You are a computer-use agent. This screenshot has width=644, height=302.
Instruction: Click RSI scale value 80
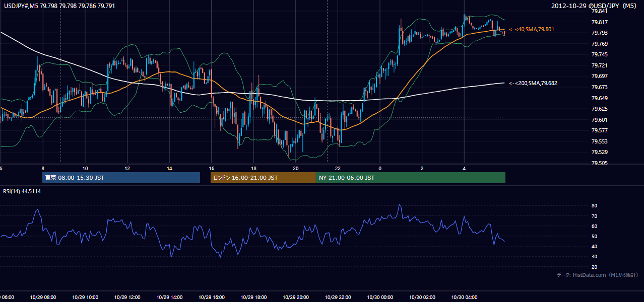[594, 206]
